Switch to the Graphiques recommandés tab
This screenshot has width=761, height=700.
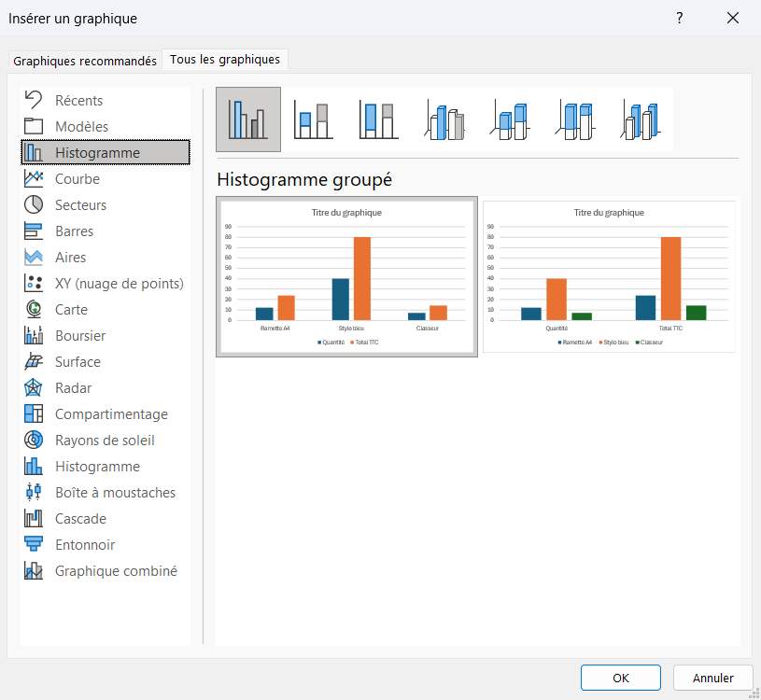(85, 61)
